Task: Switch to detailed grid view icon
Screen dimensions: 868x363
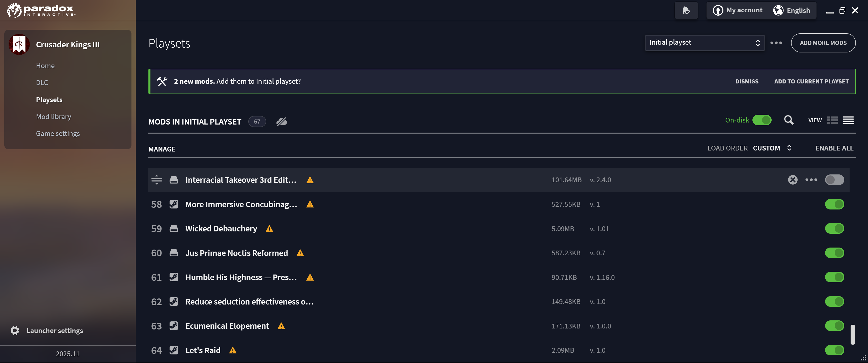Action: (832, 120)
